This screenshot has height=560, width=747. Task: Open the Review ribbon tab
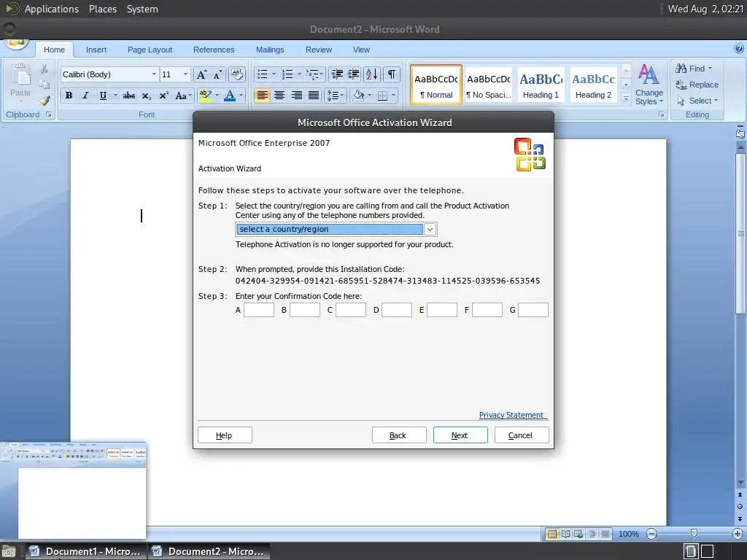pyautogui.click(x=319, y=50)
